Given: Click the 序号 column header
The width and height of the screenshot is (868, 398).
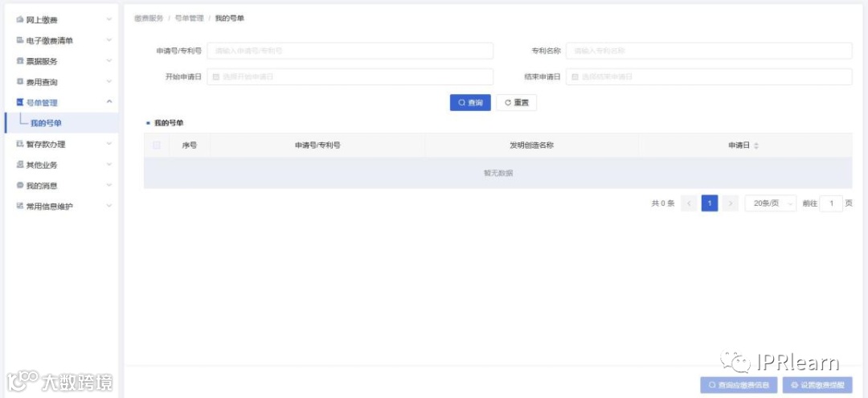Looking at the screenshot, I should [190, 146].
